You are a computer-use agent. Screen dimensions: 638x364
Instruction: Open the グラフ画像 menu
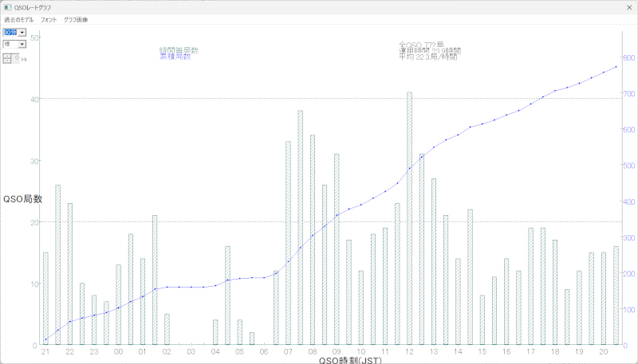pyautogui.click(x=76, y=19)
